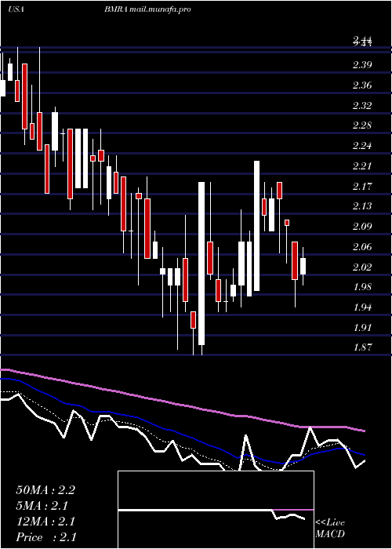Click the 2.24 price axis label

tap(362, 146)
